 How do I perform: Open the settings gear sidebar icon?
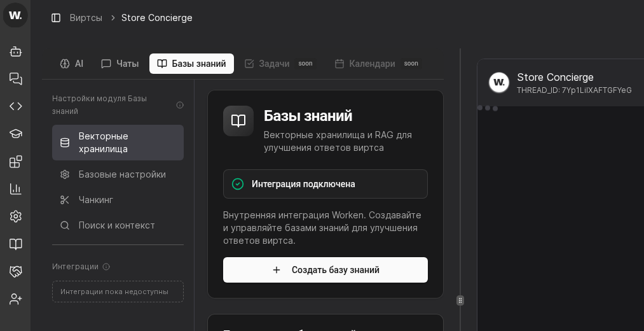(16, 216)
